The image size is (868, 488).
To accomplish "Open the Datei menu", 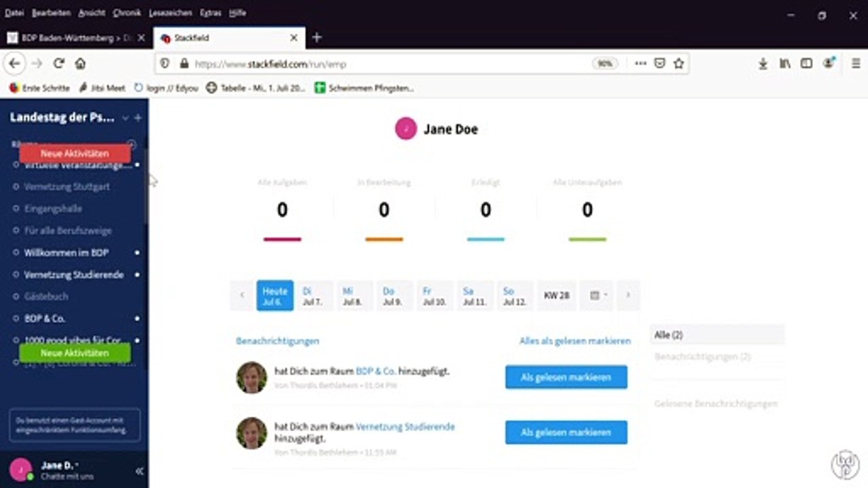I will point(14,13).
